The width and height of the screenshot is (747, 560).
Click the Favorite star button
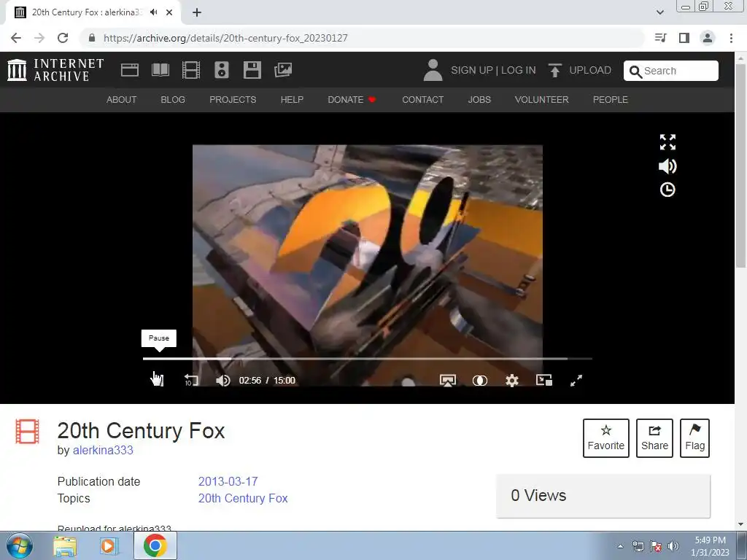[606, 438]
